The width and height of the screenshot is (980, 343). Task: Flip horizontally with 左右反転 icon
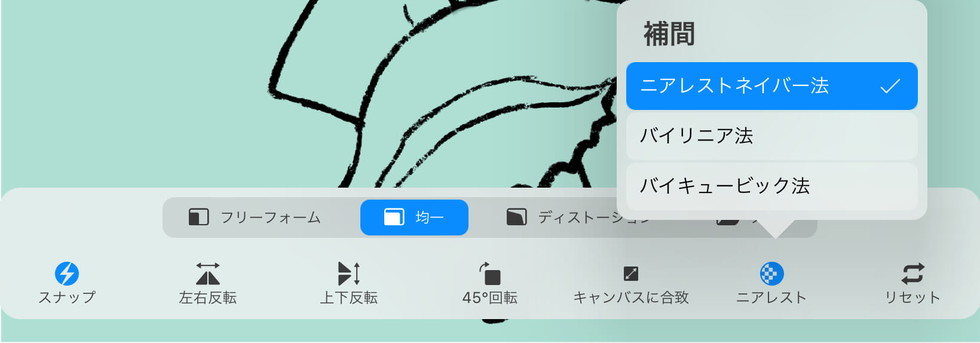click(207, 274)
